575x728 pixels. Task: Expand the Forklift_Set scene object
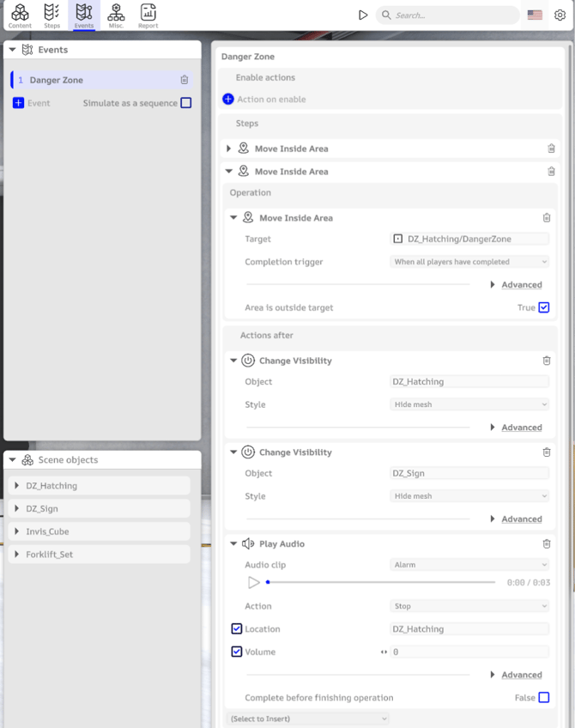pos(17,555)
